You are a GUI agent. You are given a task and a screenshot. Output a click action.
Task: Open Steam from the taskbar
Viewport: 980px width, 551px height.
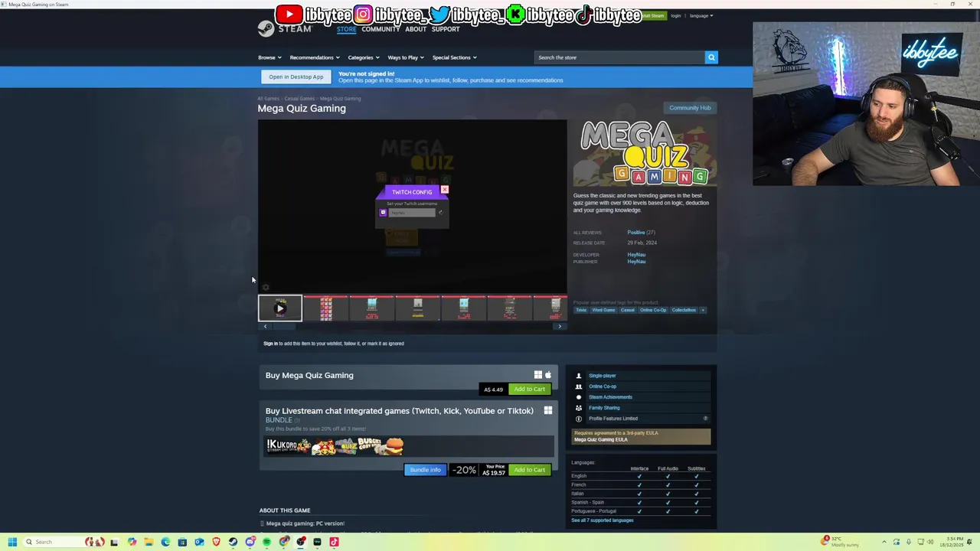(233, 542)
